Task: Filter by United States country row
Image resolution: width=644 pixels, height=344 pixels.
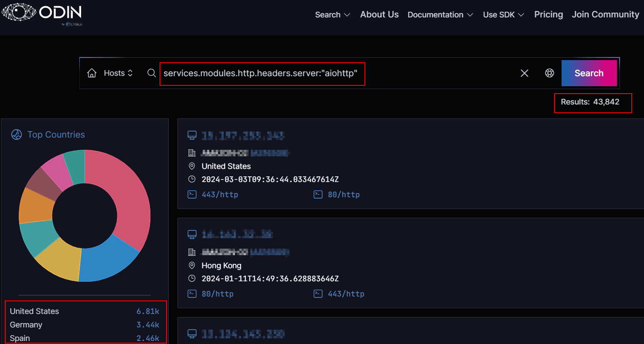Action: 85,311
